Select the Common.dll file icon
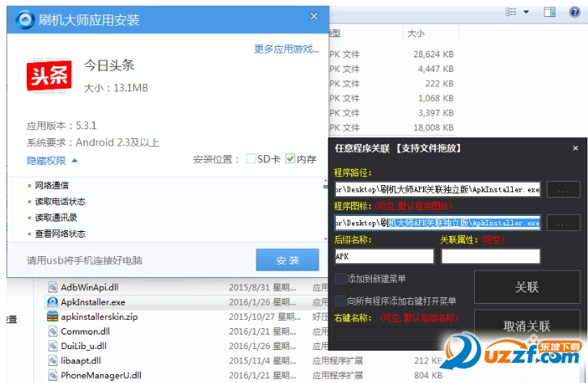This screenshot has height=383, width=588. [x=53, y=331]
